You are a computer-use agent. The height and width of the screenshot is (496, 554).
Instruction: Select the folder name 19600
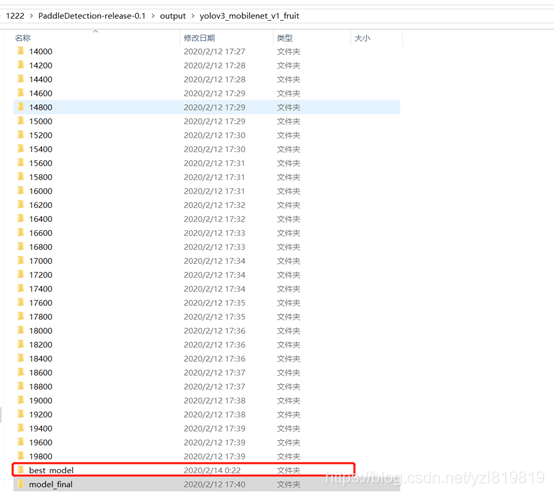tap(41, 442)
